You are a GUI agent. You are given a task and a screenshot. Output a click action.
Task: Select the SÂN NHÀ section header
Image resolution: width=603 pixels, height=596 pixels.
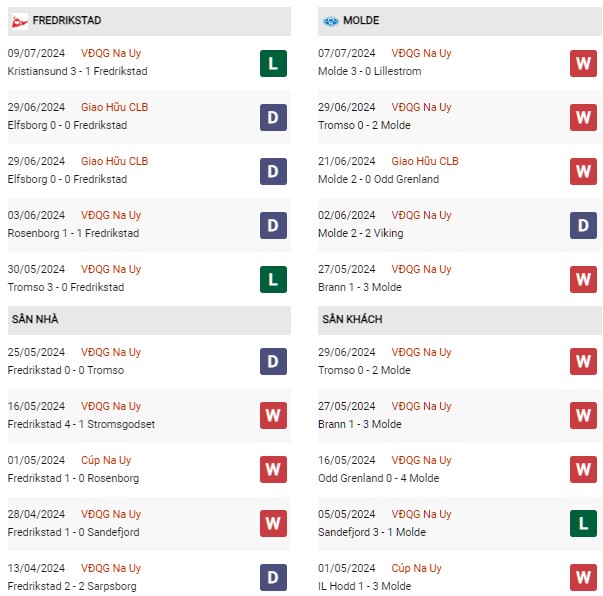point(149,320)
